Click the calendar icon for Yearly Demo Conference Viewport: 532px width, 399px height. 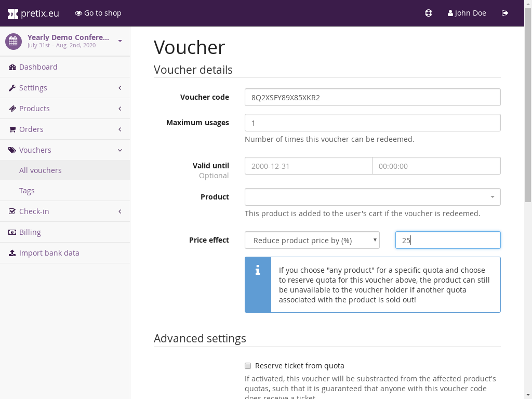pyautogui.click(x=14, y=41)
